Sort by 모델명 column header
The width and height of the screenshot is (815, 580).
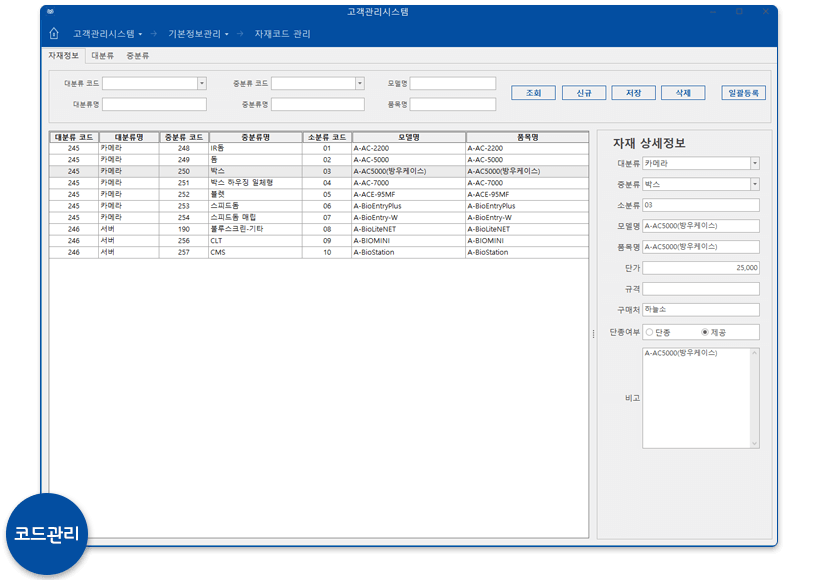[409, 137]
